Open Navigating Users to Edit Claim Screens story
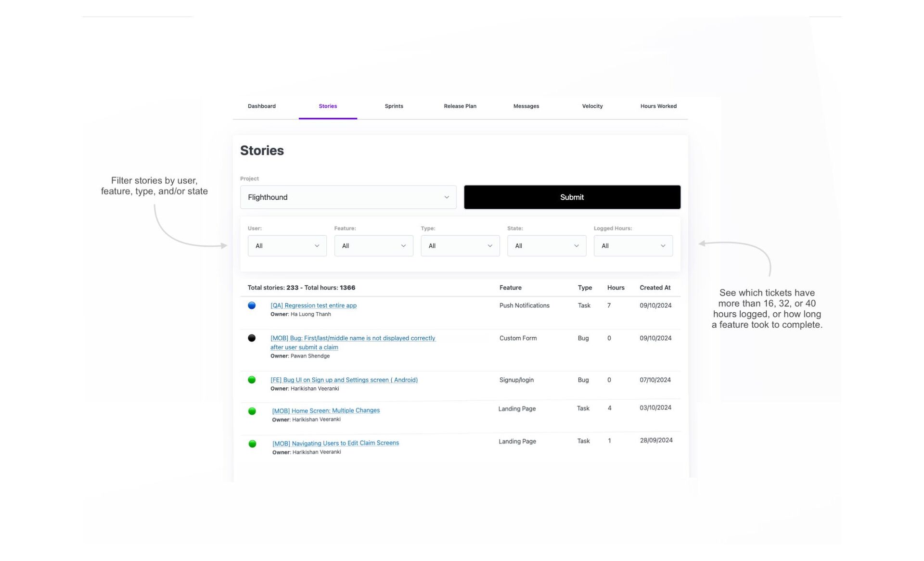The image size is (924, 561). tap(335, 443)
